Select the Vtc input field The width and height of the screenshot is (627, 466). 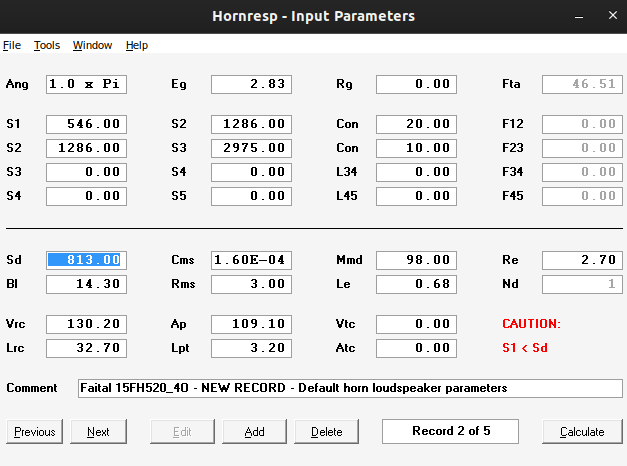tap(416, 324)
